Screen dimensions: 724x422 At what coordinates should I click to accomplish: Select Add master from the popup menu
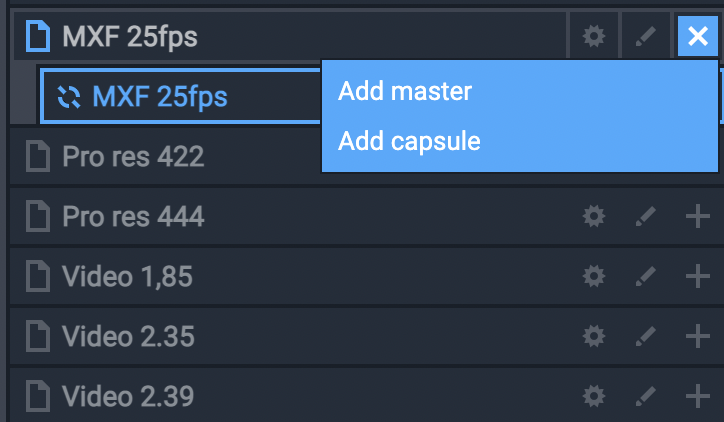[x=405, y=91]
